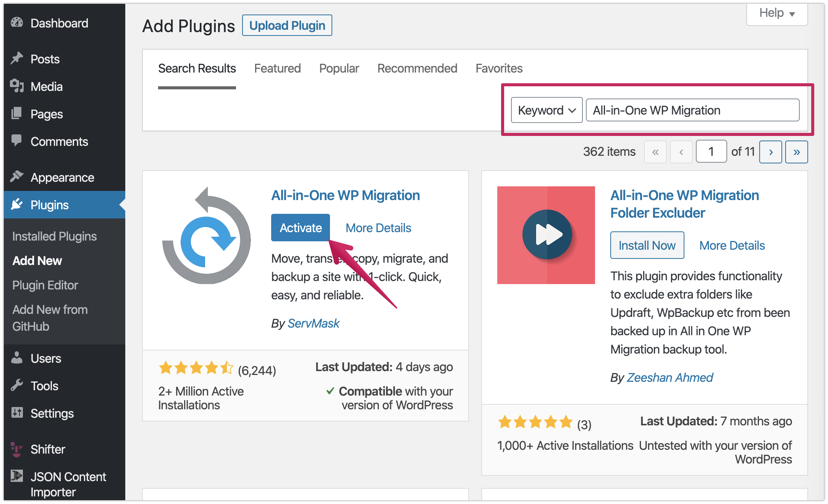Screen dimensions: 828x504
Task: Open the Appearance menu label
Action: (x=63, y=178)
